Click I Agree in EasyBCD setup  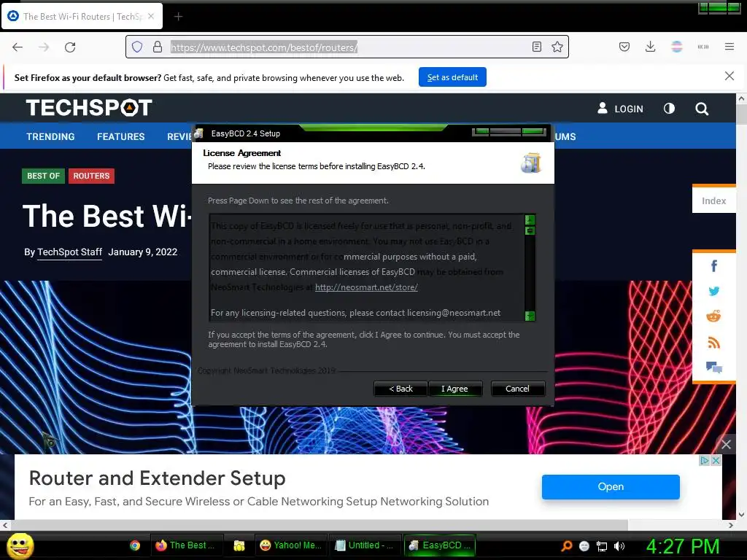(x=454, y=389)
